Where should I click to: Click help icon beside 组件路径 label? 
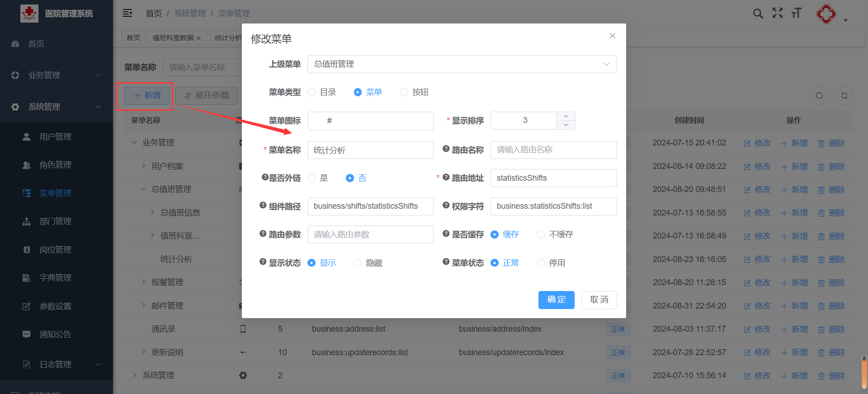click(x=263, y=206)
